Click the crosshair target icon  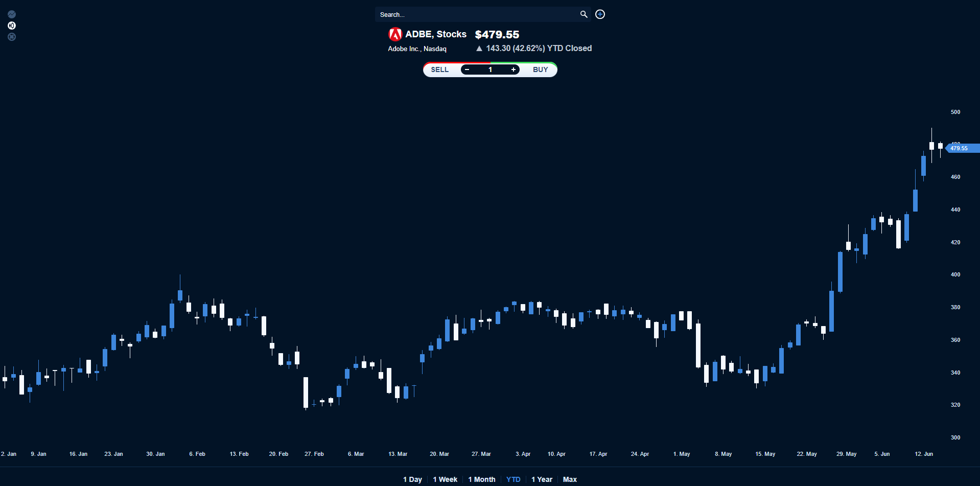12,37
